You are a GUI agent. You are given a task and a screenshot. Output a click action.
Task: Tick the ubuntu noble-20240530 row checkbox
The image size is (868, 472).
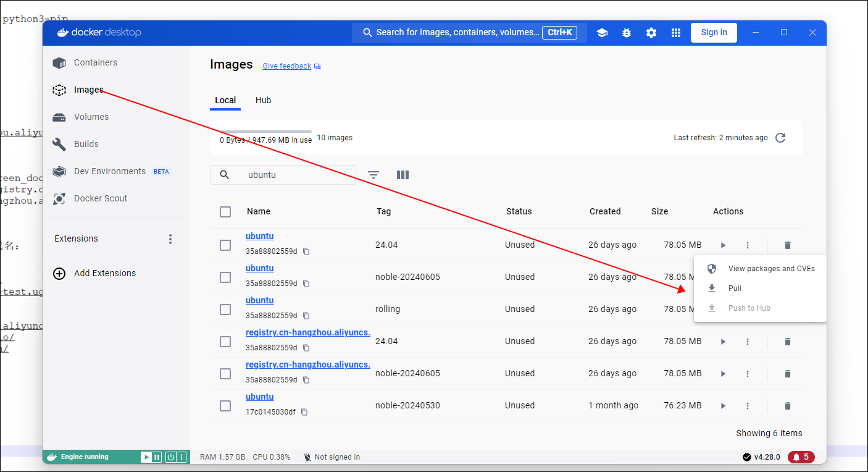(225, 406)
